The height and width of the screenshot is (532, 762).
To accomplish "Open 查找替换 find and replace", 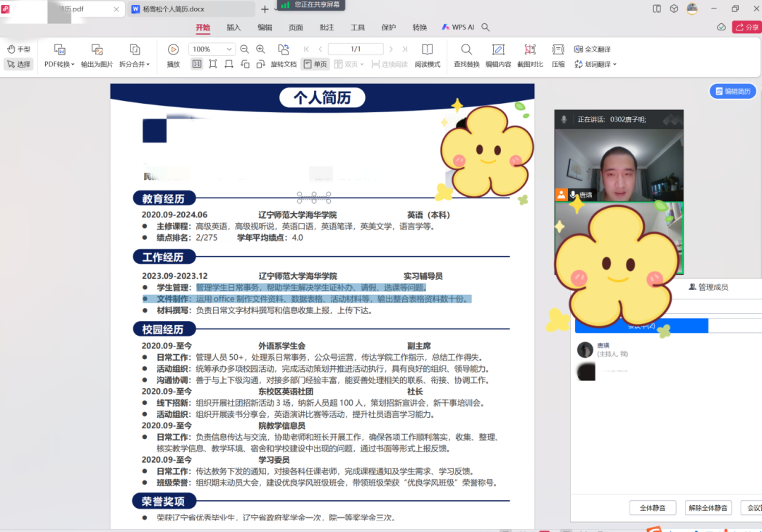I will pyautogui.click(x=466, y=56).
